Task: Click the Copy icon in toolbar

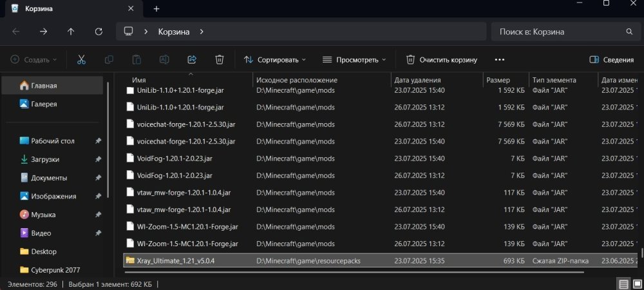Action: coord(109,59)
